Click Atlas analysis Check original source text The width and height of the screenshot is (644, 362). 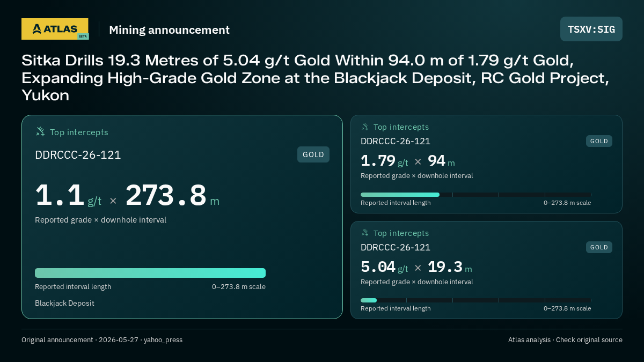coord(565,340)
